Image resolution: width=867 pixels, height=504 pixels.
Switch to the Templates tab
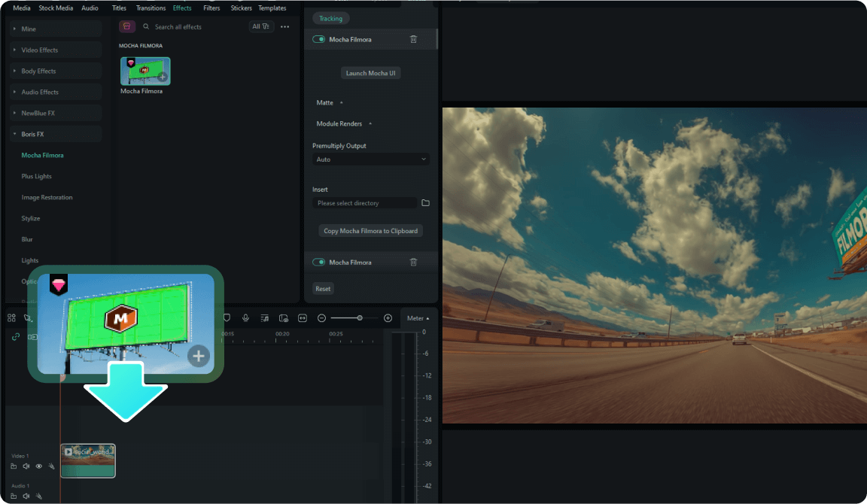point(272,8)
